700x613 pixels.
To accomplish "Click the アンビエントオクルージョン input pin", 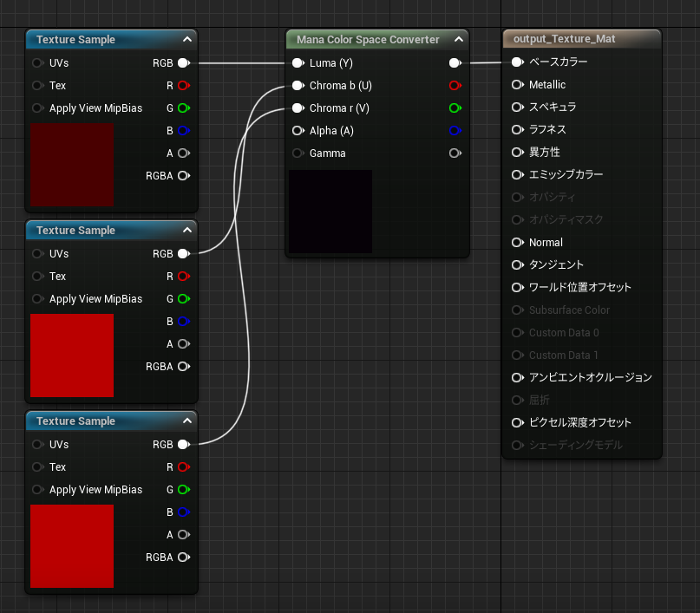I will pos(518,377).
